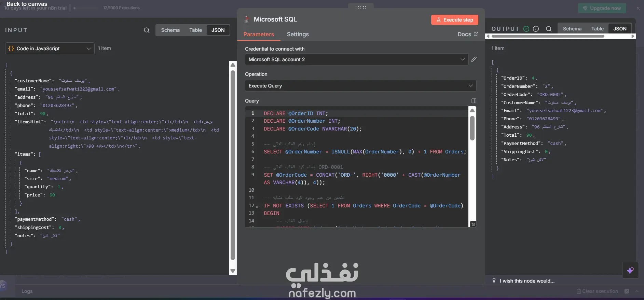Run the node with Execute step
The width and height of the screenshot is (644, 300).
455,20
